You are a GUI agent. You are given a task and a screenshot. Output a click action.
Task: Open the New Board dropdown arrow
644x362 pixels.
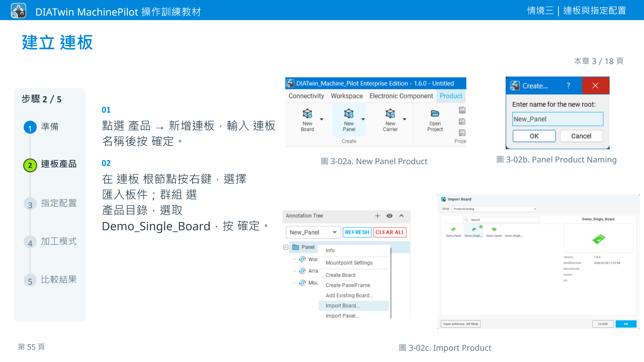pos(321,119)
